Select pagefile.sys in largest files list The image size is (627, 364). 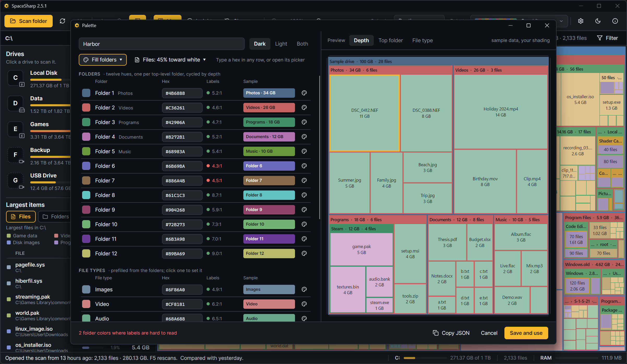(38, 267)
